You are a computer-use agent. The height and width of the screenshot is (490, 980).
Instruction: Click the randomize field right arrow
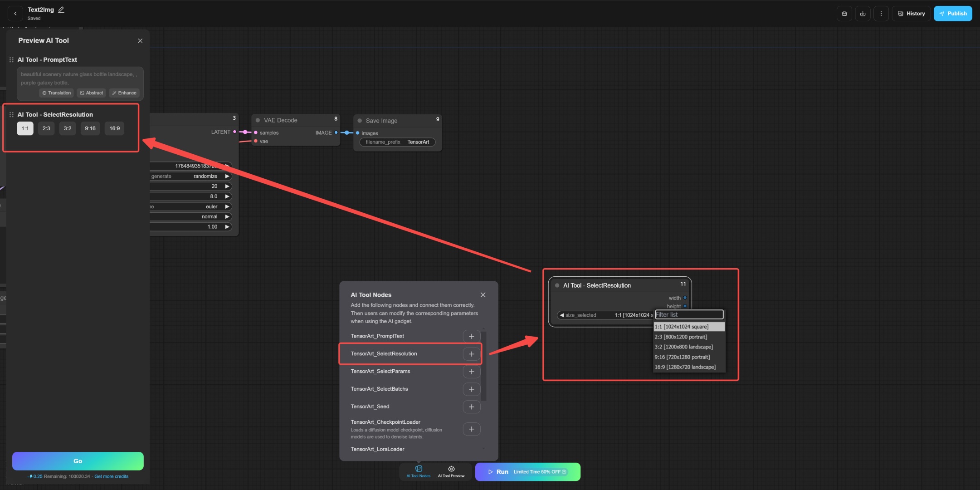(x=227, y=176)
